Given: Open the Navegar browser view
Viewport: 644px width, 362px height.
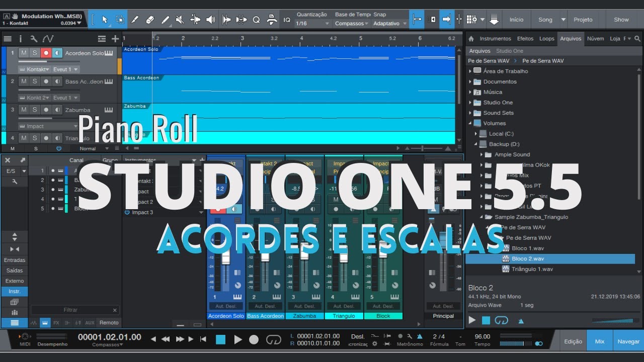Looking at the screenshot, I should (628, 341).
